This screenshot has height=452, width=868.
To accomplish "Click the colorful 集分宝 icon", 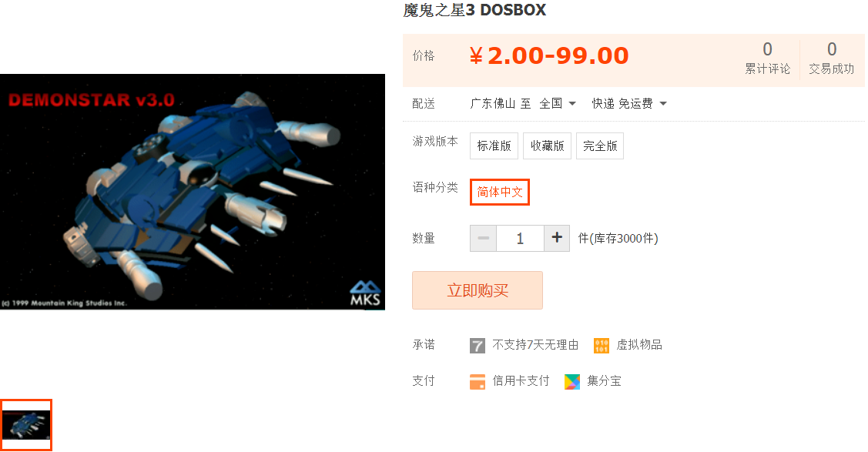I will [x=572, y=382].
